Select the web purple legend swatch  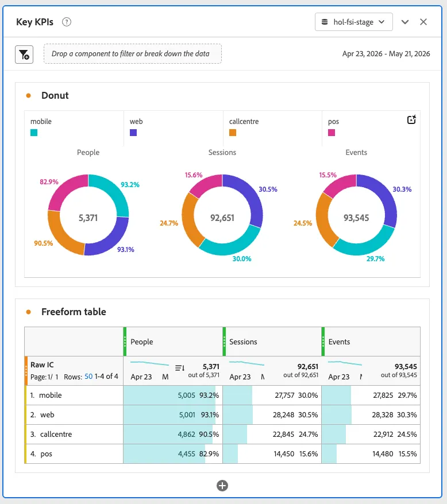point(133,133)
